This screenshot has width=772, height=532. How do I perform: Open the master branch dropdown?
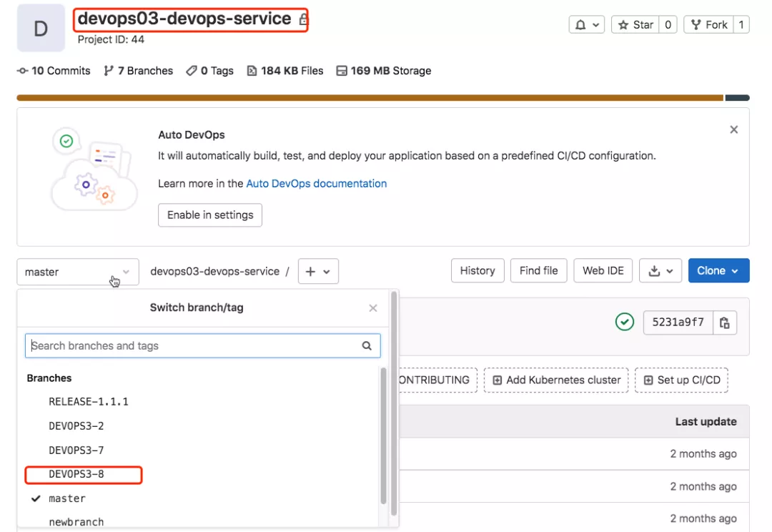point(78,272)
